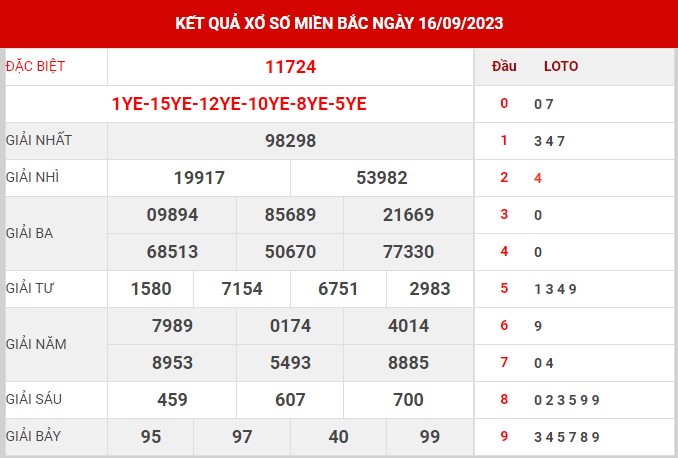Select the code string 1YE-15YE-12YE-10YE-8YE-5YE
The width and height of the screenshot is (678, 458).
click(239, 104)
